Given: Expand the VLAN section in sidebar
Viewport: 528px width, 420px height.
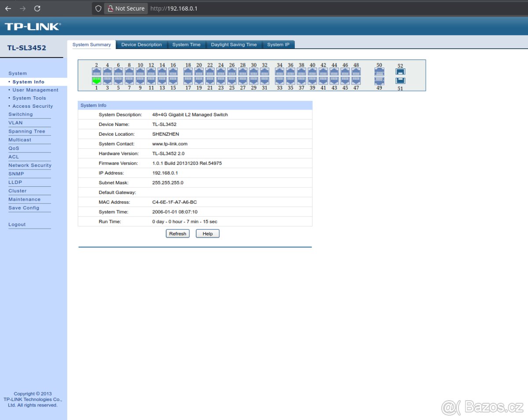Looking at the screenshot, I should pyautogui.click(x=15, y=122).
